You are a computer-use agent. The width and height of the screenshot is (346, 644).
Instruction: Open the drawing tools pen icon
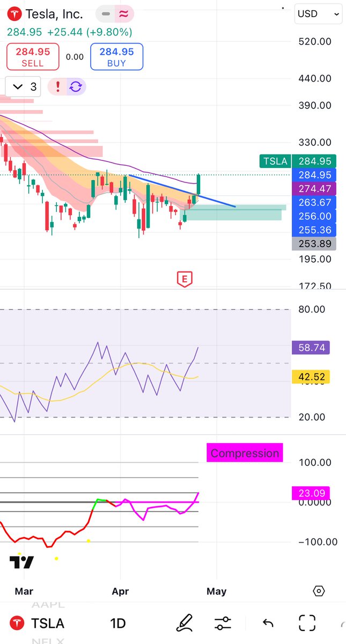tap(185, 623)
